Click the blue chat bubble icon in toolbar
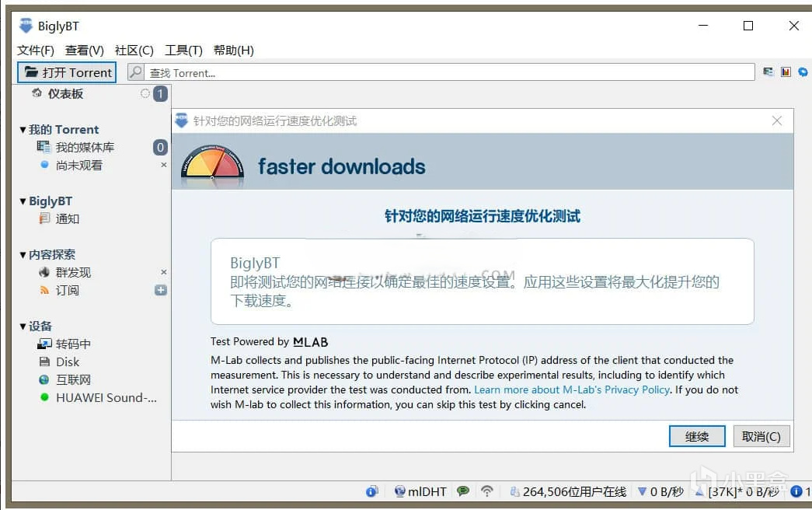This screenshot has height=510, width=812. 803,72
